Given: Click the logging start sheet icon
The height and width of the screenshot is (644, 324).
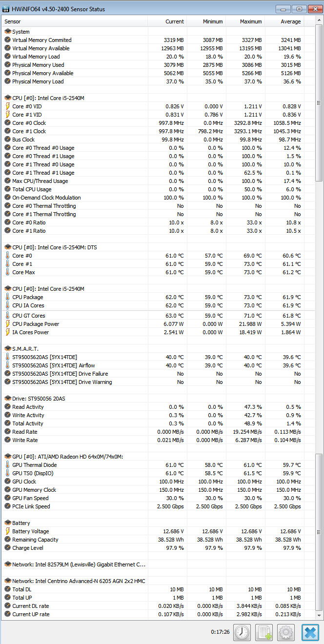Looking at the screenshot, I should pyautogui.click(x=264, y=632).
